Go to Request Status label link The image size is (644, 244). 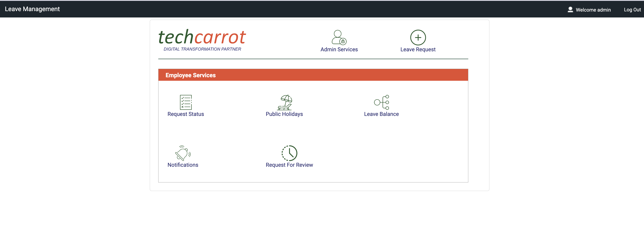click(186, 114)
